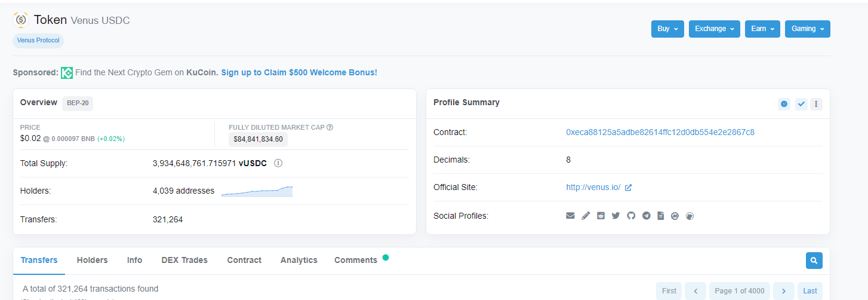Click the 4,039 addresses holders value
Image resolution: width=868 pixels, height=300 pixels.
[183, 191]
